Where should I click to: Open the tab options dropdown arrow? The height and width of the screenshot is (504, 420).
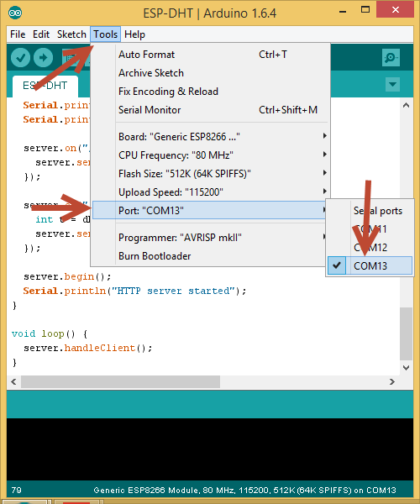tap(392, 85)
